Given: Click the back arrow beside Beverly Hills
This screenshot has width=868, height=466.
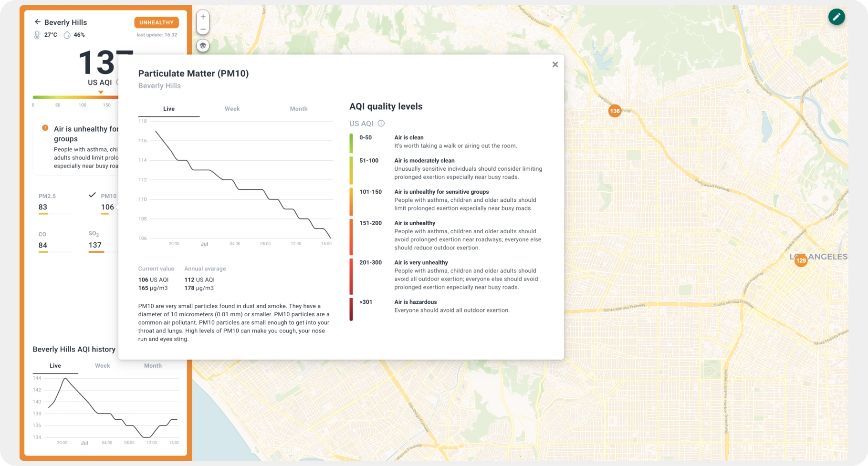Looking at the screenshot, I should coord(37,22).
